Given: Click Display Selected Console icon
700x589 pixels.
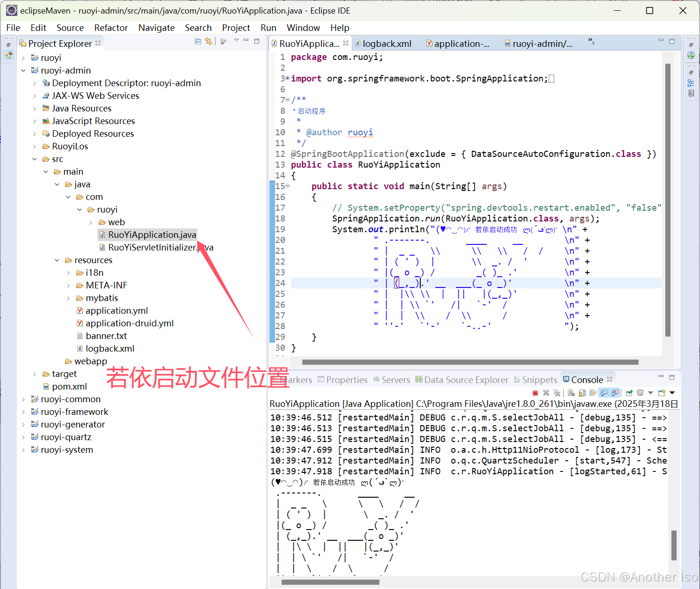Looking at the screenshot, I should pos(640,393).
